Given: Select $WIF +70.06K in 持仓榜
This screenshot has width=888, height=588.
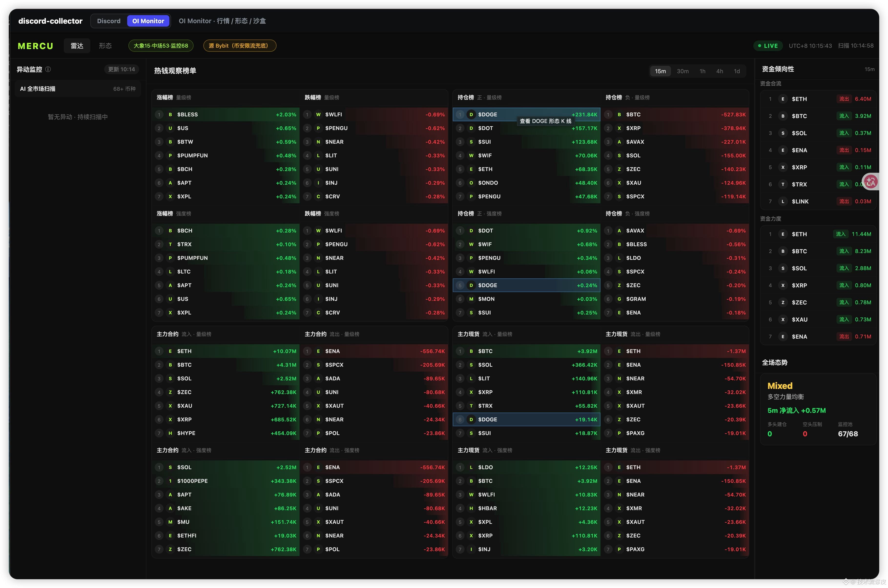Looking at the screenshot, I should (526, 156).
